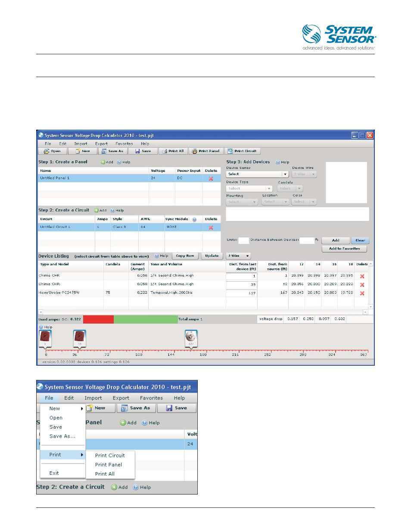Screen dimensions: 411x532
Task: Select the horn/strobe device marker at 127
Action: 191,338
